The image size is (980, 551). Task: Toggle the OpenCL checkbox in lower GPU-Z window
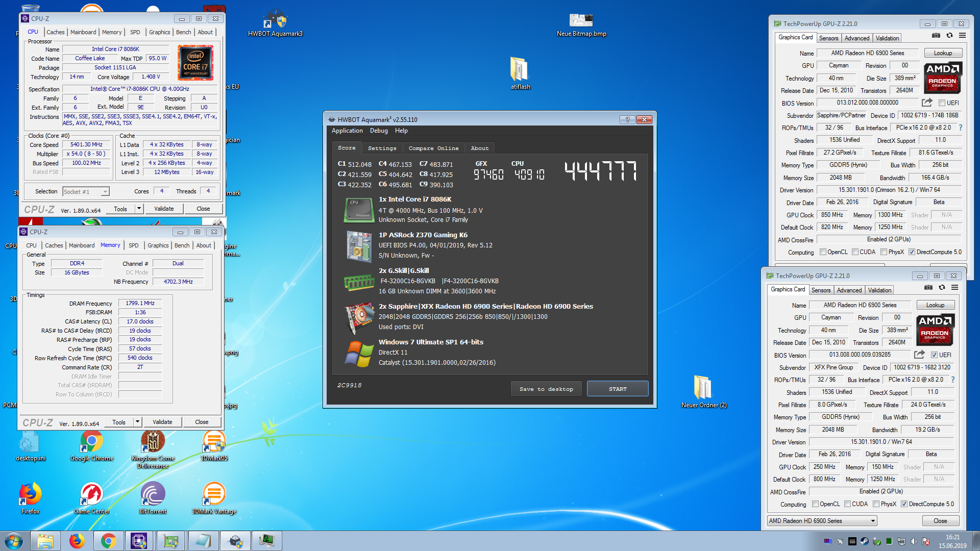(815, 504)
